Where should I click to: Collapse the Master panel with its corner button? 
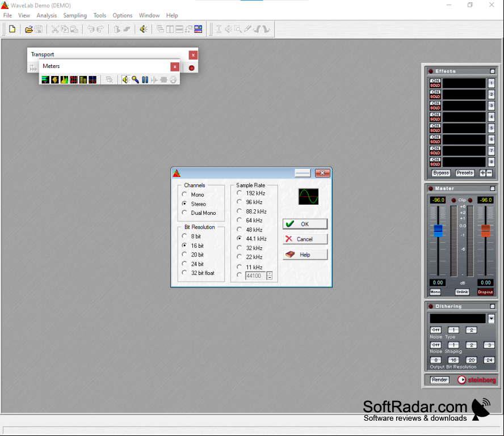(x=493, y=188)
